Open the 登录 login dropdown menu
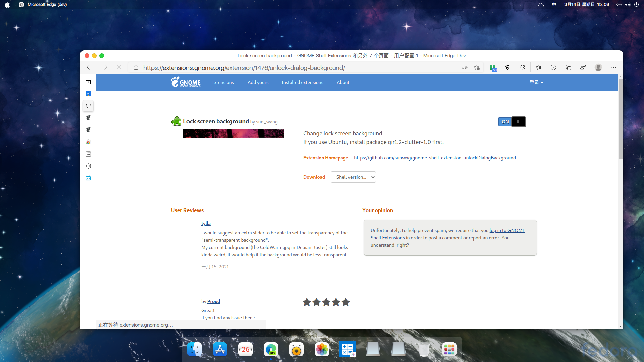Image resolution: width=644 pixels, height=362 pixels. (536, 82)
